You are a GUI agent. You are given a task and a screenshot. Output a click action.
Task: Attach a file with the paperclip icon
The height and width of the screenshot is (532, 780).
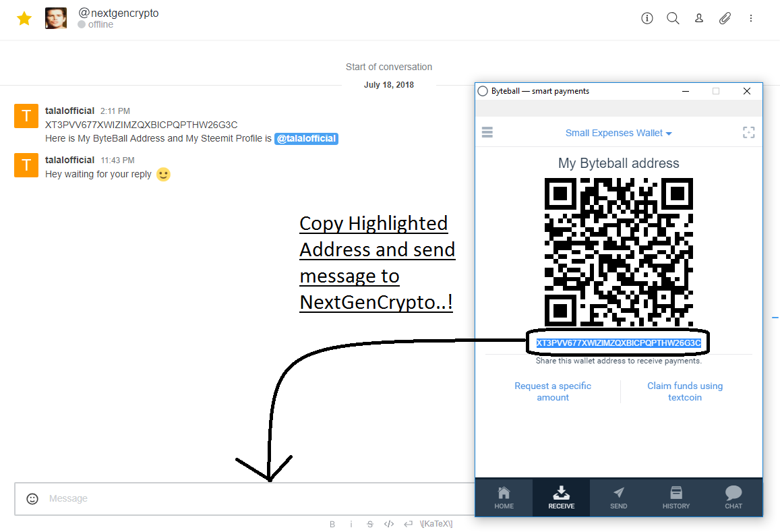tap(725, 18)
